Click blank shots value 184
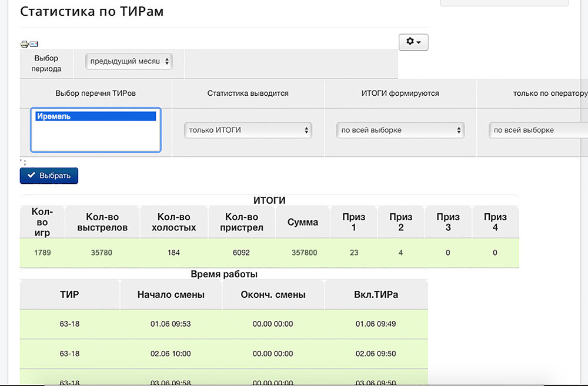This screenshot has height=386, width=588. 173,253
